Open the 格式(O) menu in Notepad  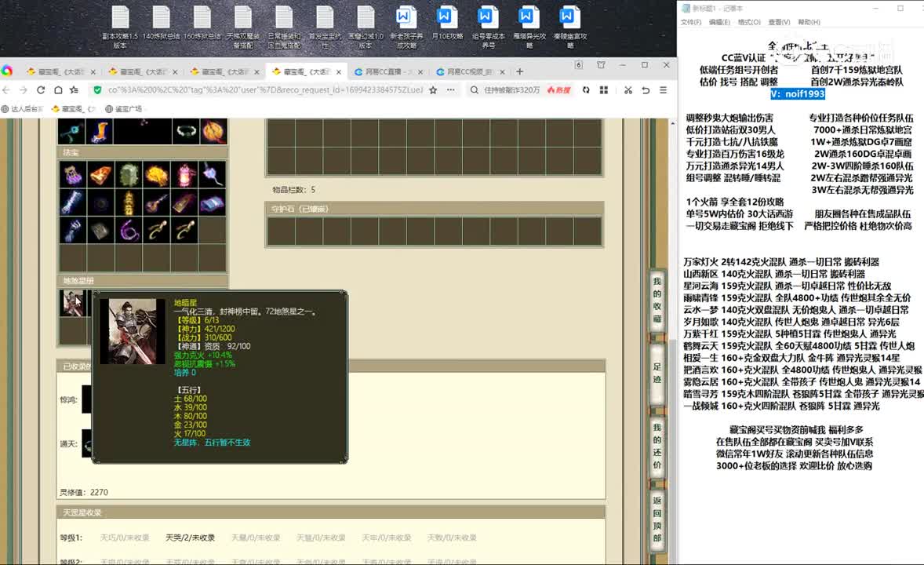pos(749,22)
